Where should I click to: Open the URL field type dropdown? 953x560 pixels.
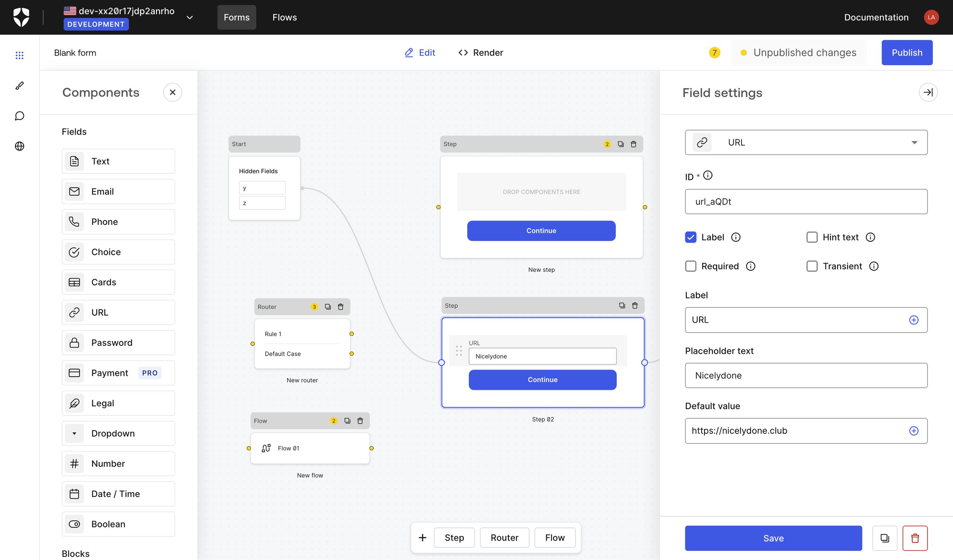coord(806,142)
